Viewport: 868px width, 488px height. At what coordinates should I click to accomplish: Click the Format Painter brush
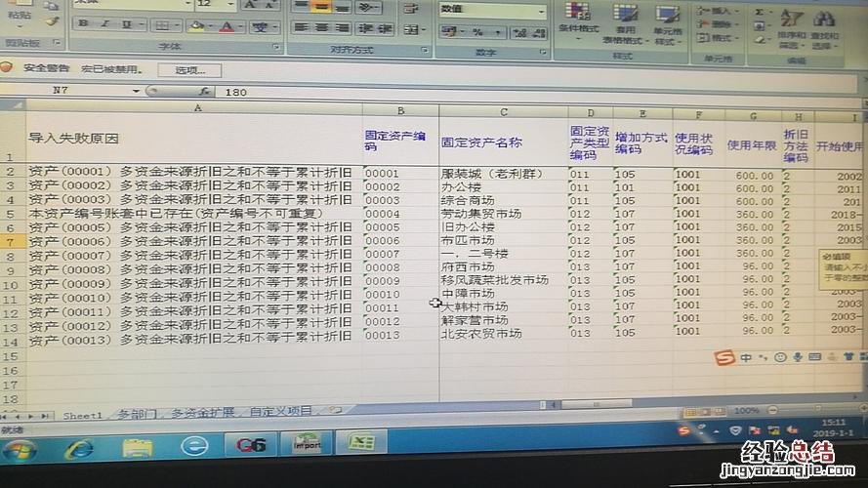pos(52,21)
